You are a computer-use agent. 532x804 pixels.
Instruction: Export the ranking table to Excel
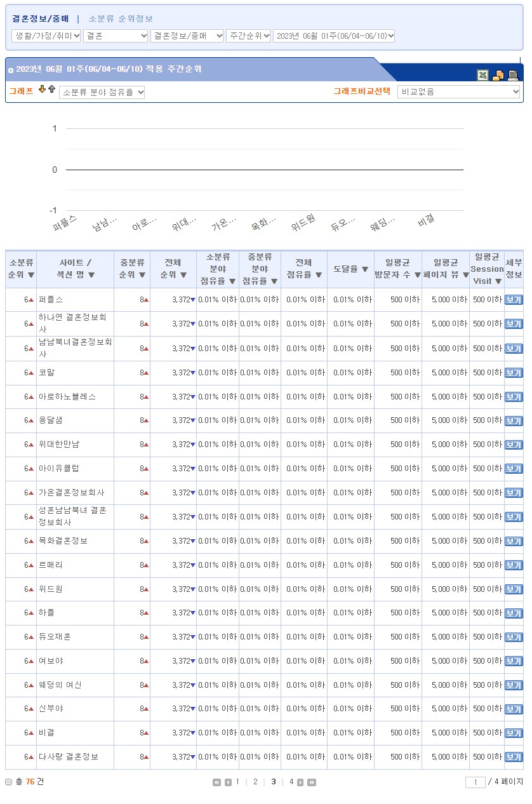click(x=483, y=76)
